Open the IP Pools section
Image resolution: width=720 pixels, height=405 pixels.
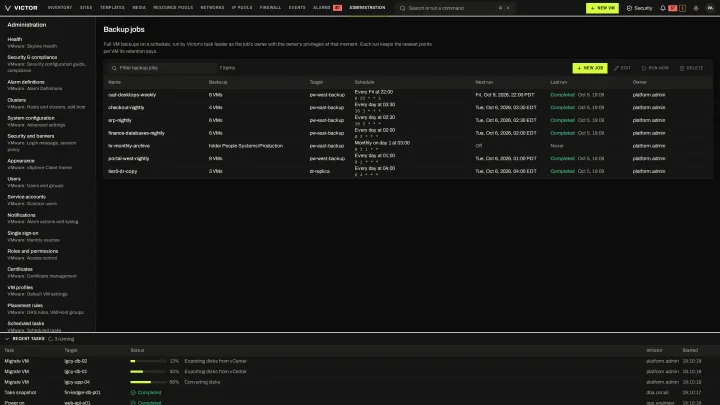(x=242, y=8)
